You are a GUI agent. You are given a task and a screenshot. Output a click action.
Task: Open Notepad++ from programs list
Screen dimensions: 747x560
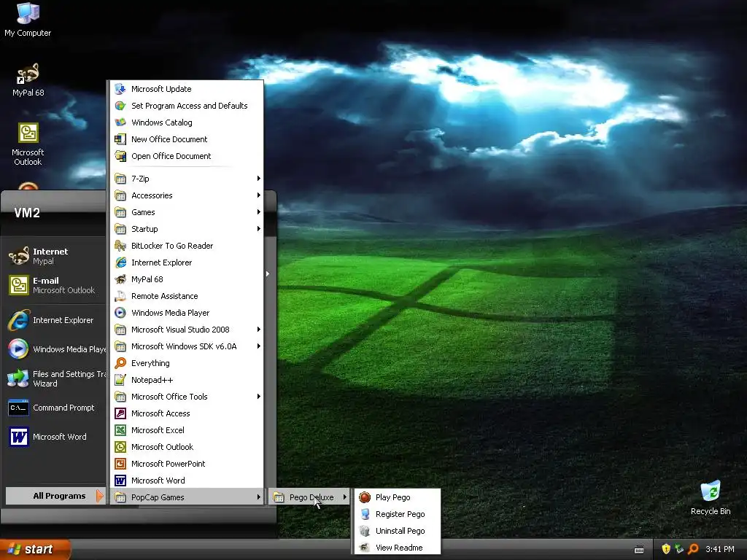(187, 380)
